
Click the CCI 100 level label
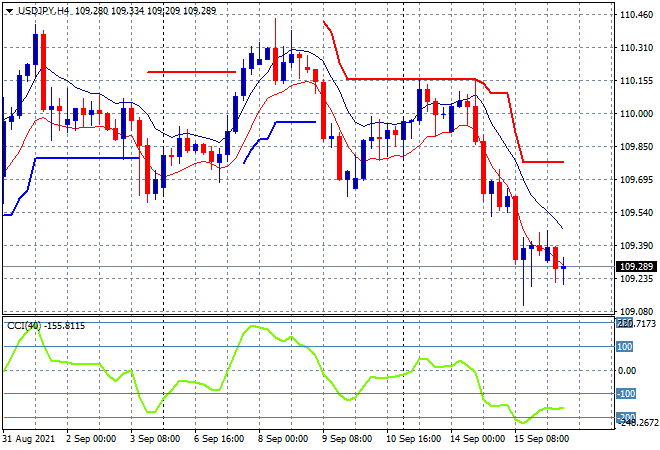click(625, 347)
